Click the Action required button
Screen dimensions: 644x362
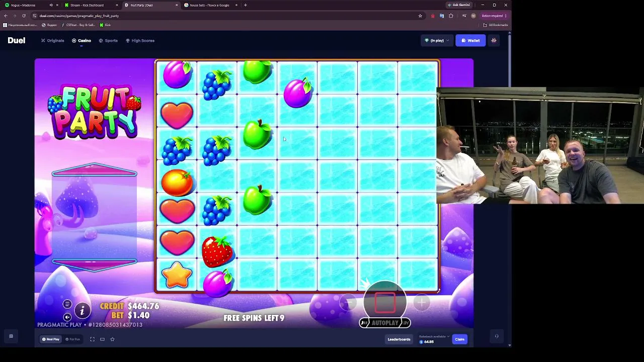[494, 16]
